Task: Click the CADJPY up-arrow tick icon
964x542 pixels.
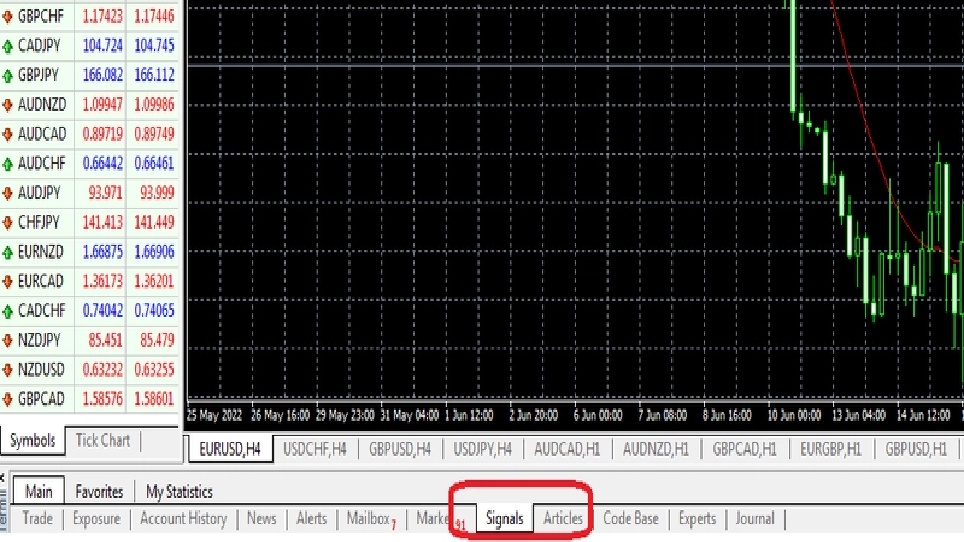Action: click(x=7, y=46)
